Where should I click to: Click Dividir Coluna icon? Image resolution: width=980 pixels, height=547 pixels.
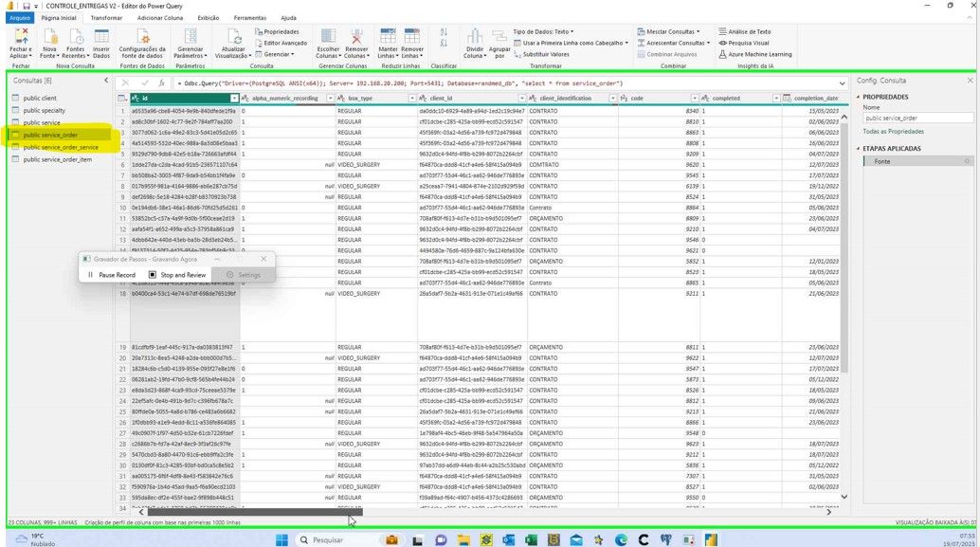point(475,36)
